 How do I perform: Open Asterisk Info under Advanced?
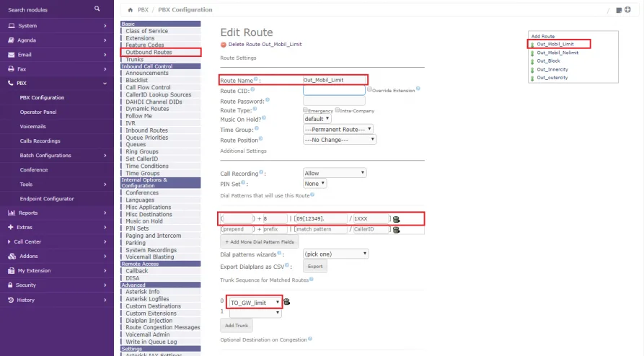pyautogui.click(x=143, y=292)
